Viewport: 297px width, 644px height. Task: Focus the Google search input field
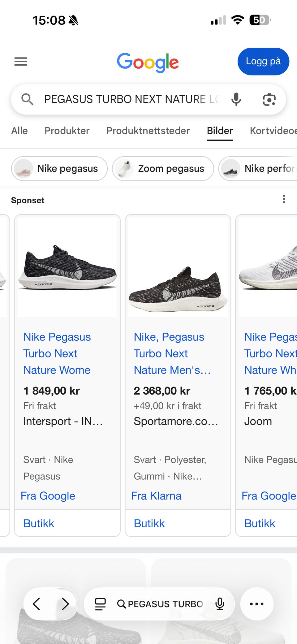coord(131,99)
